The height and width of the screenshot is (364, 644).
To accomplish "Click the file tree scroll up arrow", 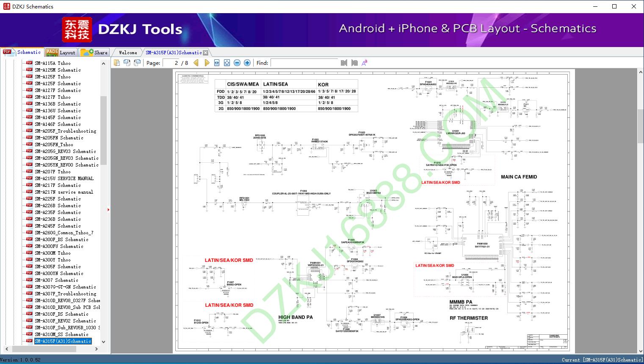I will click(x=103, y=64).
